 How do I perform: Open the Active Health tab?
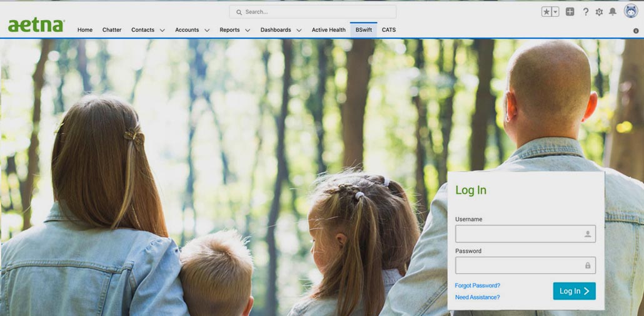click(328, 30)
